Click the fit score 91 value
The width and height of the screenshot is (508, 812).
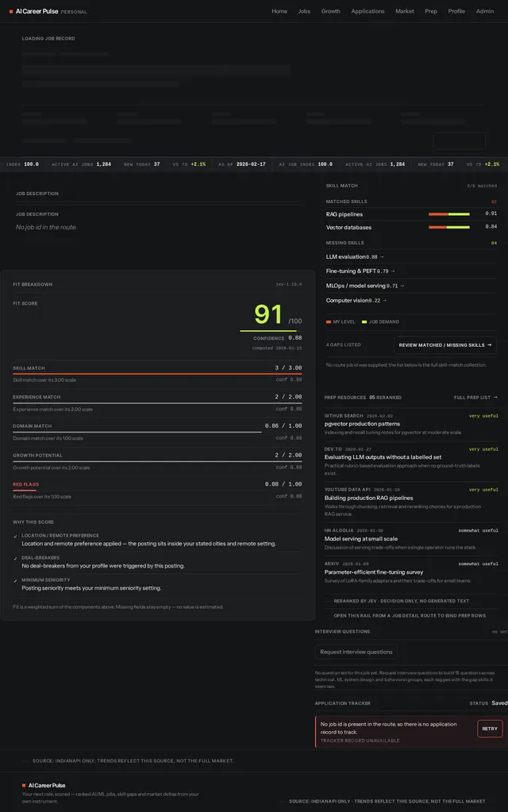[268, 314]
